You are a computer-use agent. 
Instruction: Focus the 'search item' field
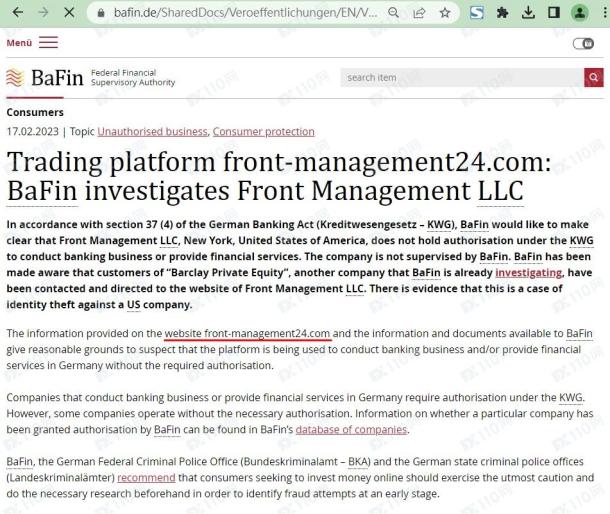(462, 77)
